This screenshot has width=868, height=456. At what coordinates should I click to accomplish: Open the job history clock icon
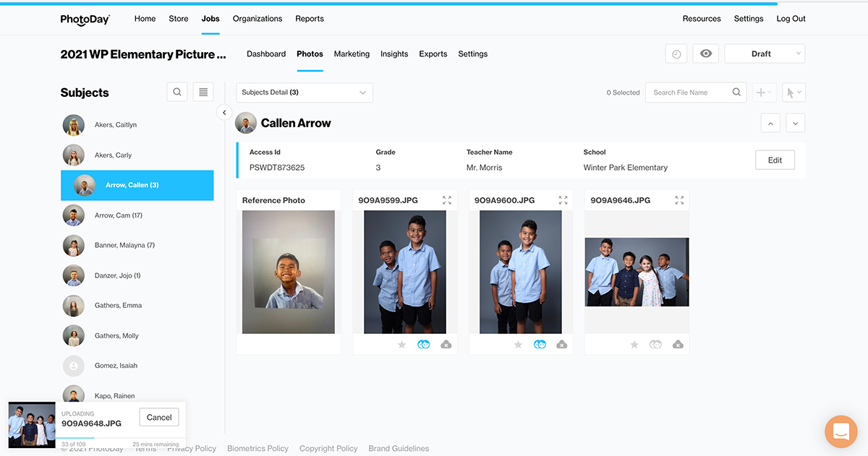point(676,54)
